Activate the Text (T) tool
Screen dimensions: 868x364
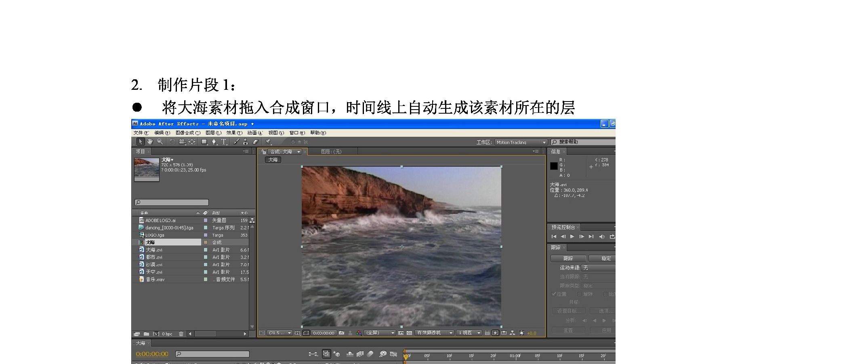[x=224, y=142]
